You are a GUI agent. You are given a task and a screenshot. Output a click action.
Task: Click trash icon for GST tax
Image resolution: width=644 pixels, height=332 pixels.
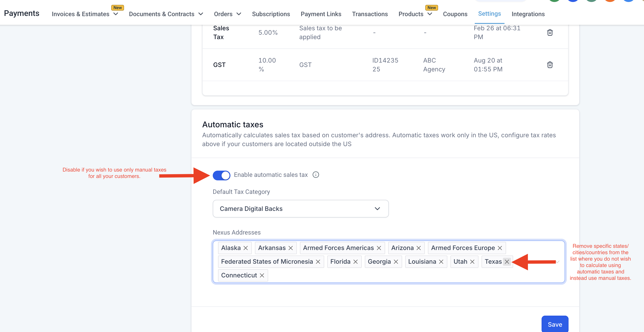550,65
